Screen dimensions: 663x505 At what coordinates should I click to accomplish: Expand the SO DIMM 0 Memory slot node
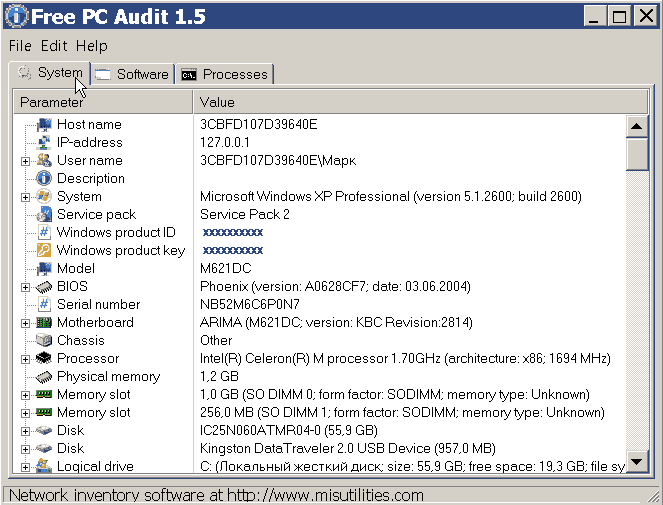click(x=25, y=395)
